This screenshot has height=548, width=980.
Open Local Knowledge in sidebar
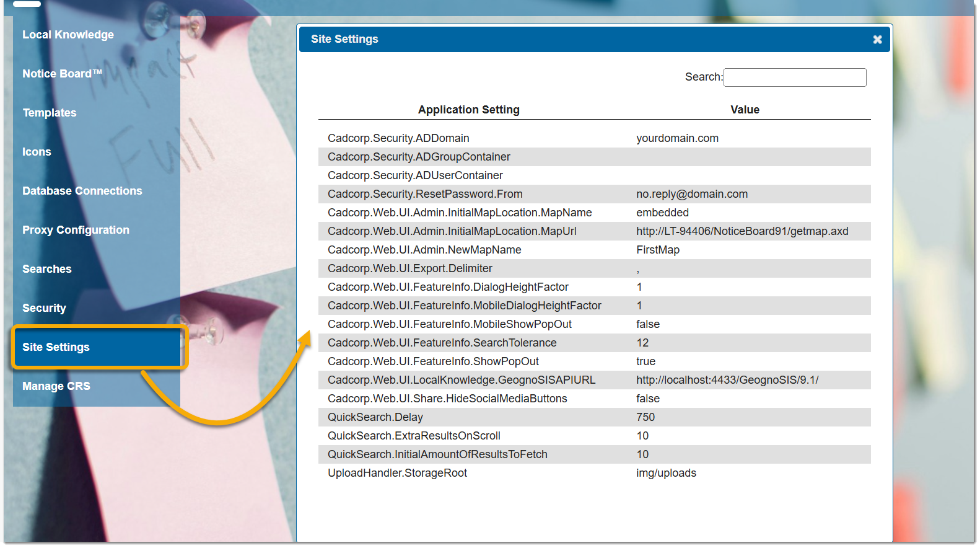point(68,35)
